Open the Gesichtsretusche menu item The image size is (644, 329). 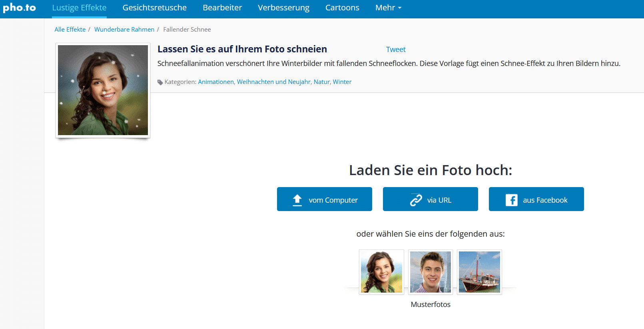pyautogui.click(x=154, y=8)
